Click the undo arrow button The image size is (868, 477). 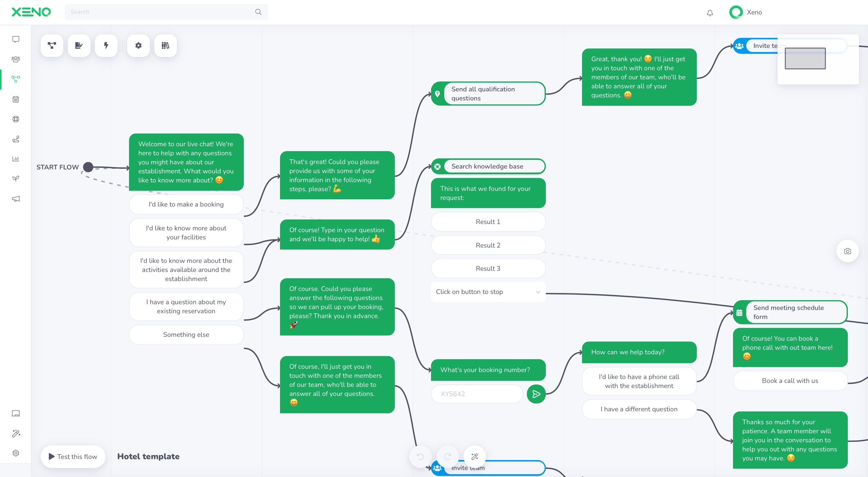420,456
